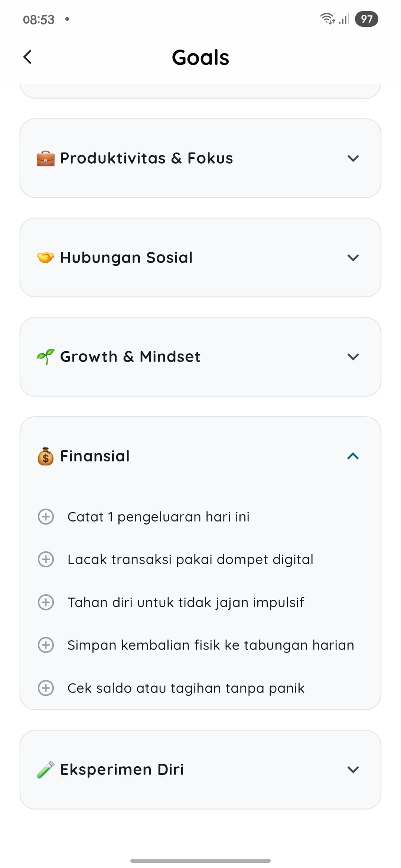Add goal 'Catat 1 pengeluaran hari ini' via plus icon

click(46, 517)
